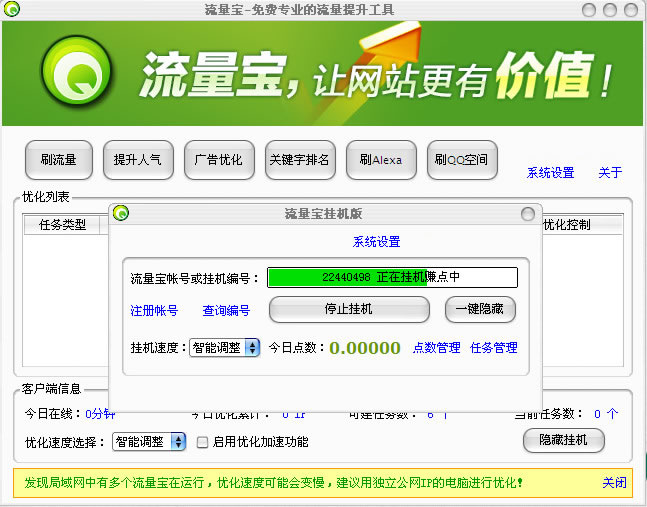Open the 任务管理 link

pyautogui.click(x=494, y=347)
